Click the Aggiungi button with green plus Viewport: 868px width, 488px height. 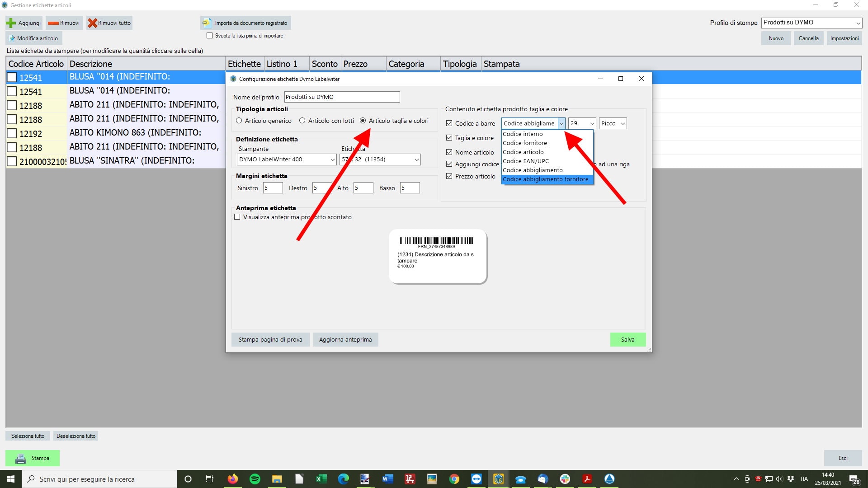[x=24, y=23]
